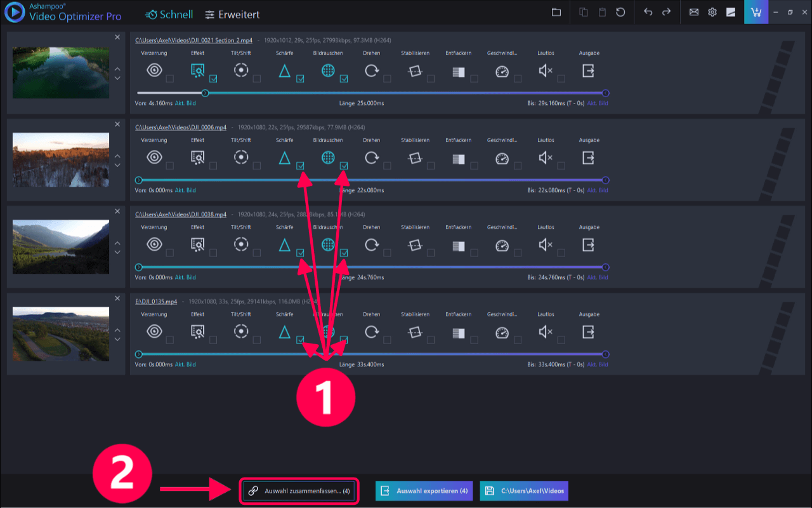
Task: Open the Effekt icon for DJI_0006.mp4
Action: coord(197,157)
